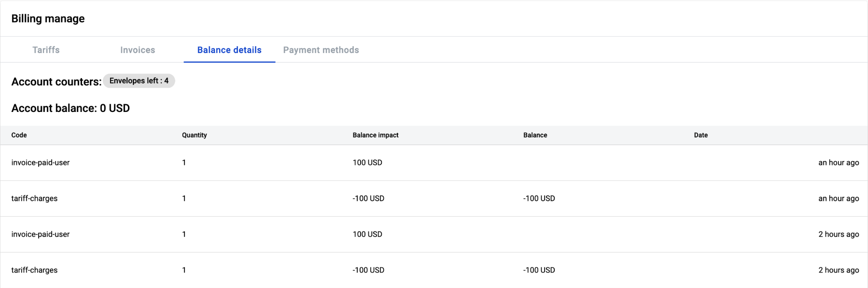Screen dimensions: 868x288
Task: Click the Envelopes left: 4 badge
Action: click(139, 81)
